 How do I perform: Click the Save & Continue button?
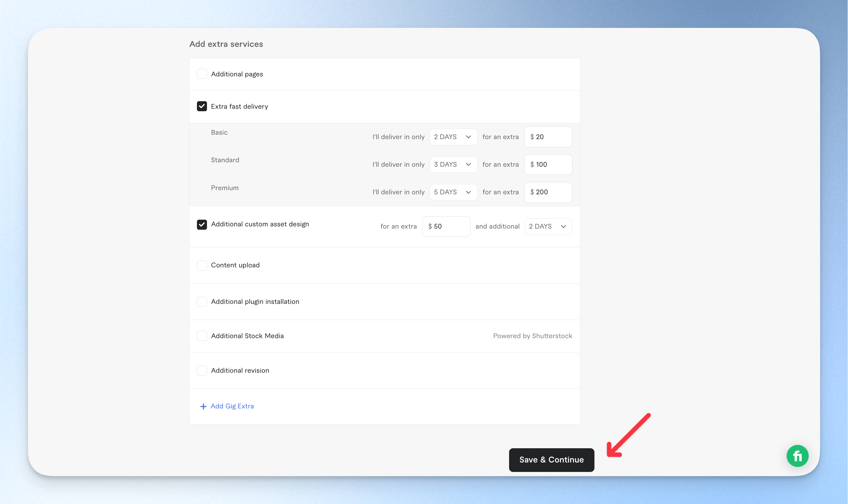pyautogui.click(x=551, y=460)
